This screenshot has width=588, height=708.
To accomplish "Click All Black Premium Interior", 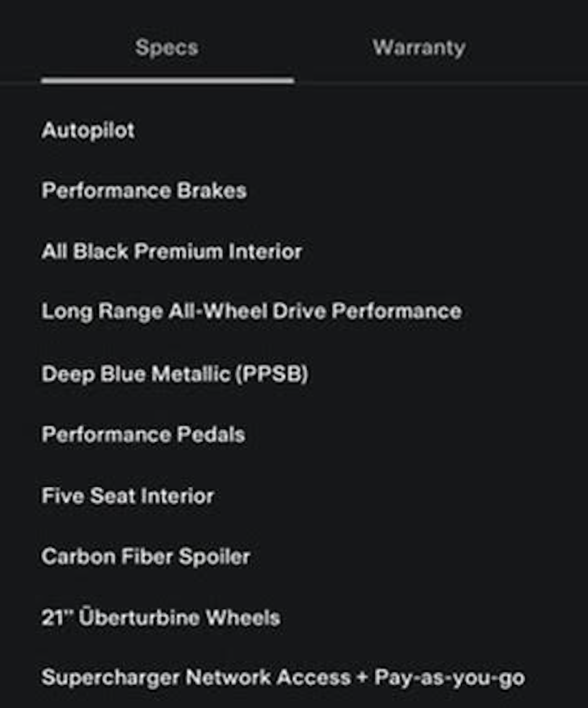I will coord(172,251).
